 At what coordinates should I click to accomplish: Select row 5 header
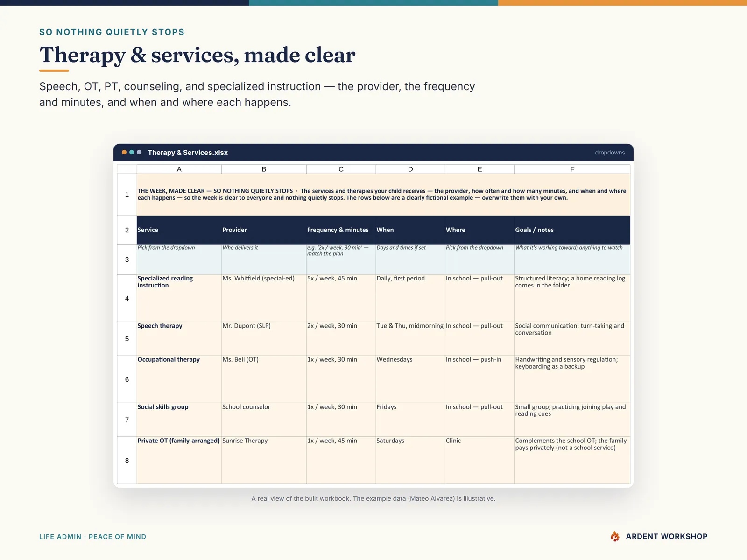(x=127, y=339)
